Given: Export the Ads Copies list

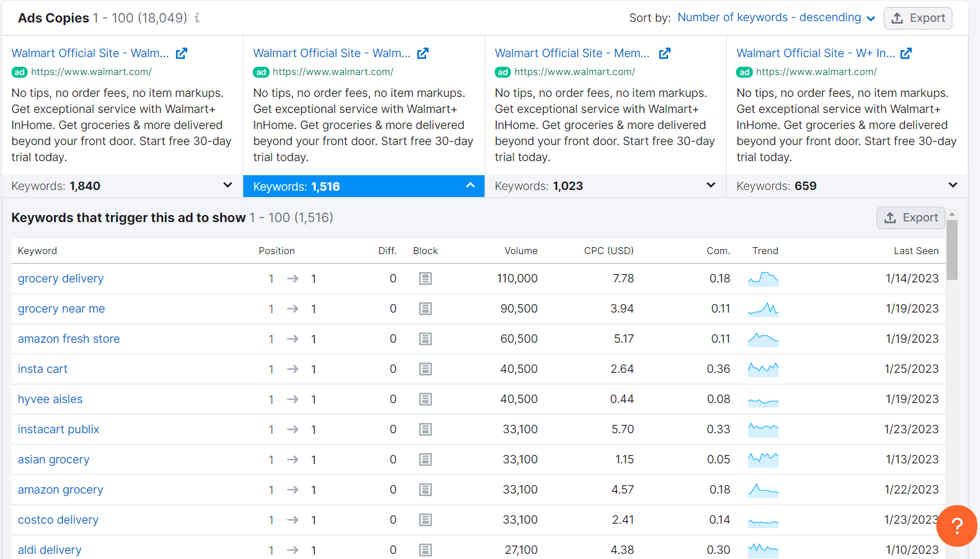Looking at the screenshot, I should (x=918, y=18).
